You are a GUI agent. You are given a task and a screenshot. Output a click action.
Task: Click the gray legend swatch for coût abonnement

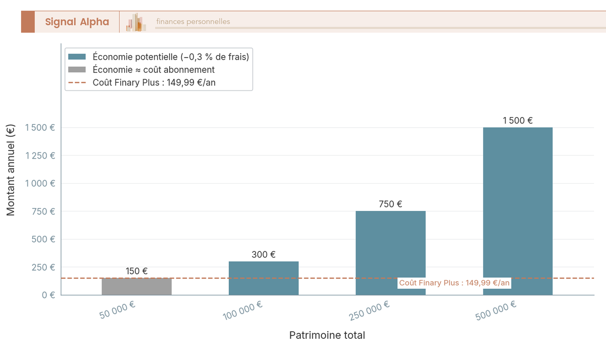(x=77, y=70)
